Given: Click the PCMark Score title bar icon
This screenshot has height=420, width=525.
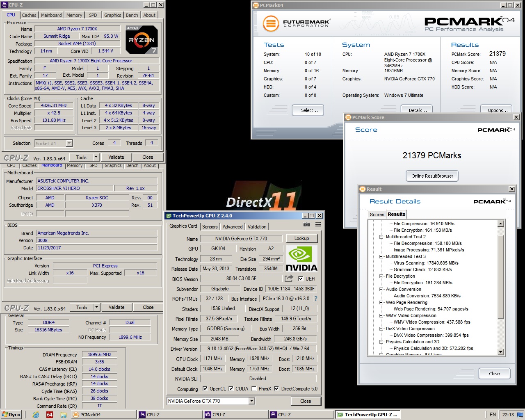Looking at the screenshot, I should (348, 117).
